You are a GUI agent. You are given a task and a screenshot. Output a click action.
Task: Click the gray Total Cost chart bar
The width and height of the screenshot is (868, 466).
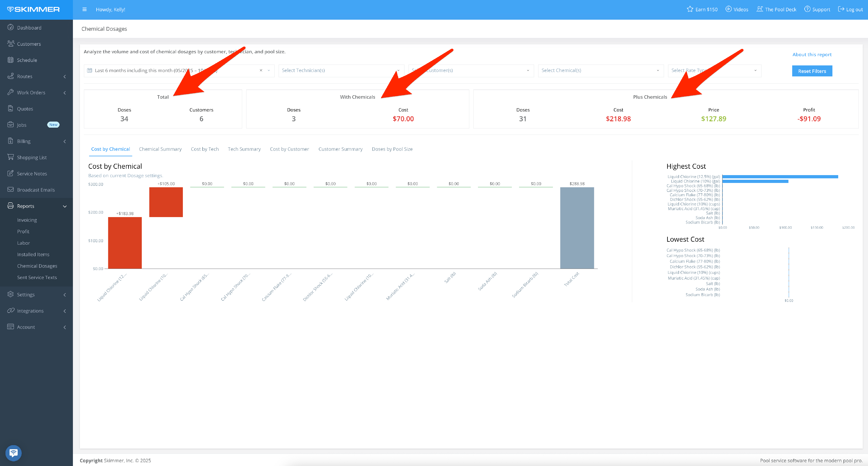577,228
